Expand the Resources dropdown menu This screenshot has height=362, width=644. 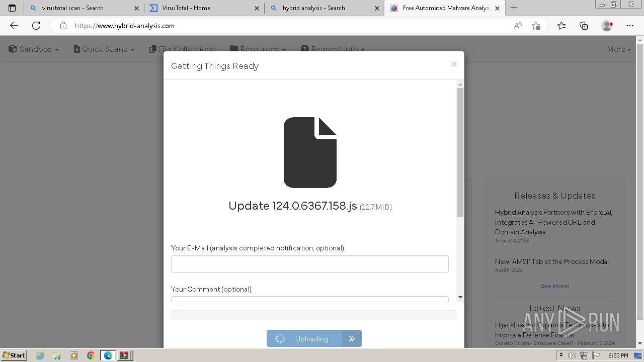pyautogui.click(x=258, y=49)
